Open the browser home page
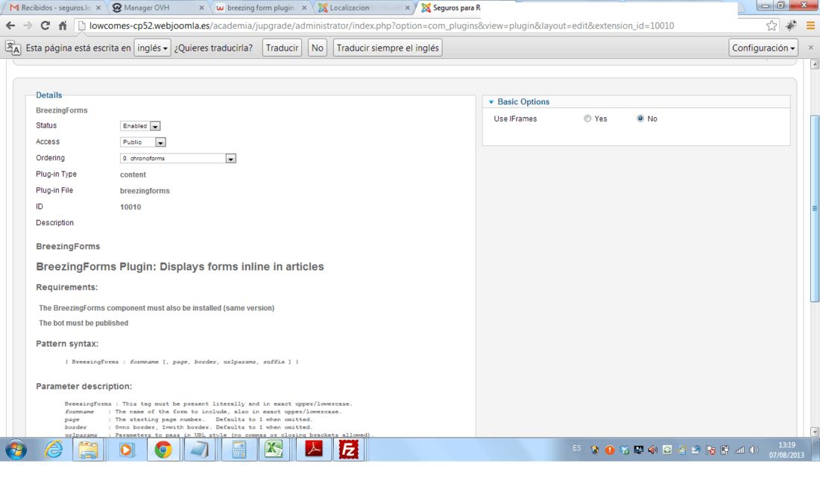This screenshot has width=820, height=504. coord(63,25)
